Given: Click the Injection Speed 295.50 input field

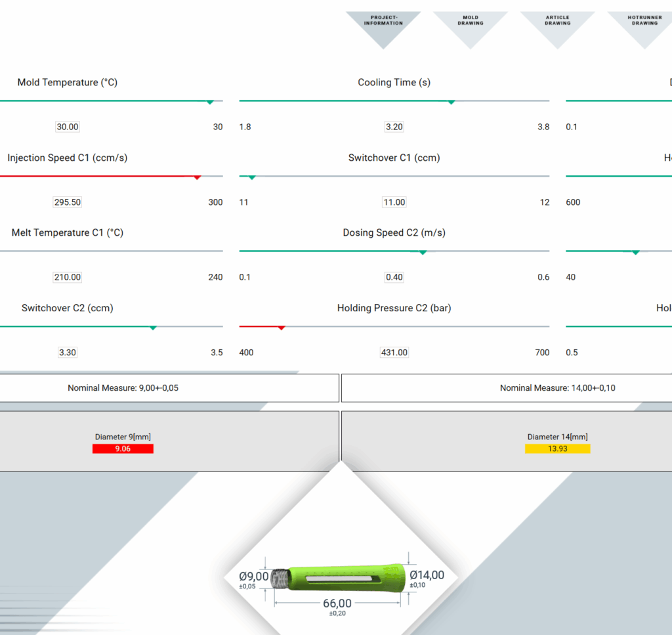Looking at the screenshot, I should (x=68, y=202).
